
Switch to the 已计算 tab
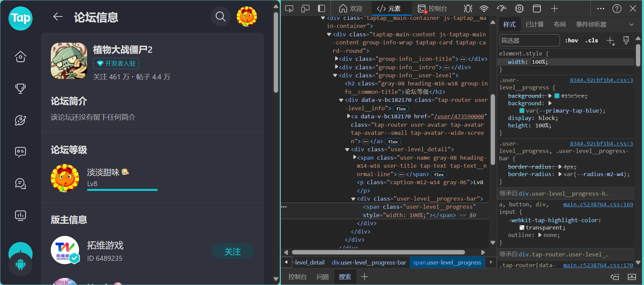pyautogui.click(x=535, y=25)
